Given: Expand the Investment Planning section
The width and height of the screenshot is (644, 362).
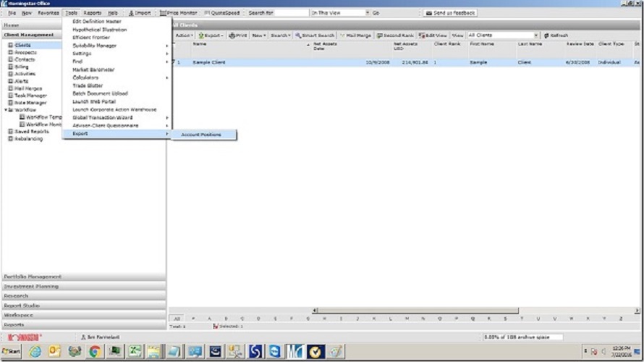Looking at the screenshot, I should [x=84, y=287].
